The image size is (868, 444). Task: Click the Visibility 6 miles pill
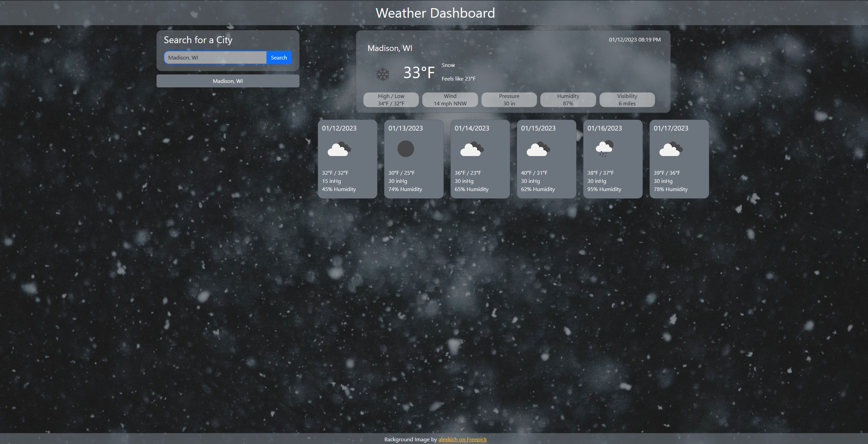pos(627,100)
